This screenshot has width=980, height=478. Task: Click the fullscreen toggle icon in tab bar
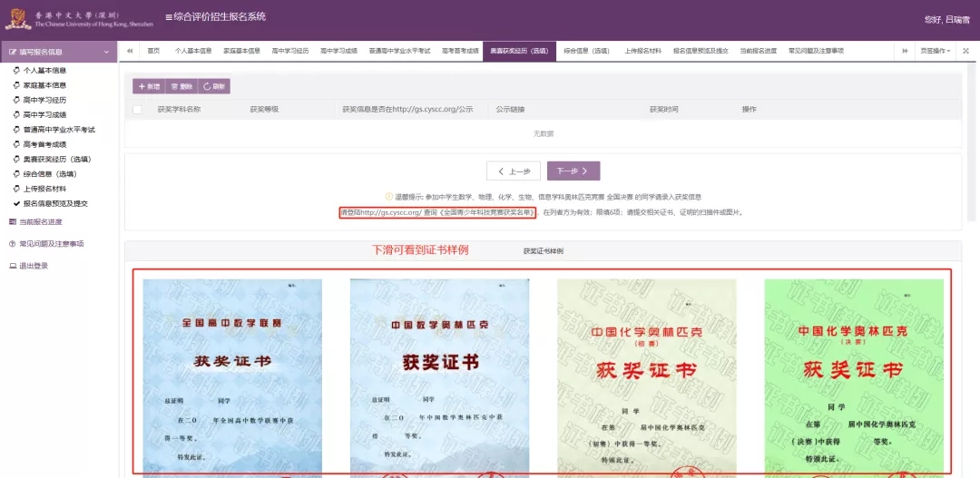965,51
